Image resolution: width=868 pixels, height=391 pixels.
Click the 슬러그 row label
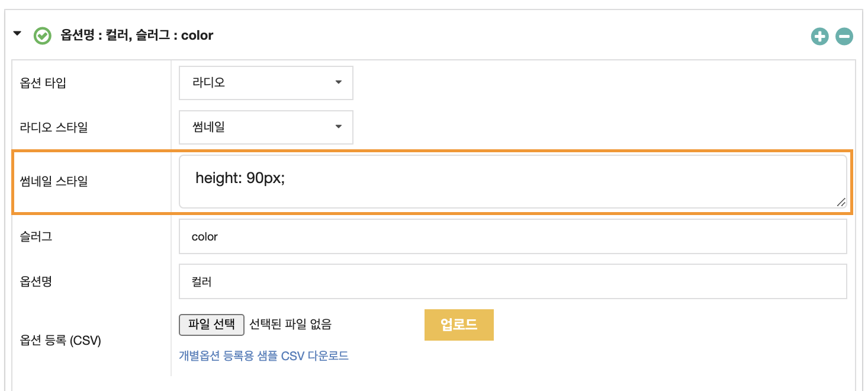click(x=36, y=236)
